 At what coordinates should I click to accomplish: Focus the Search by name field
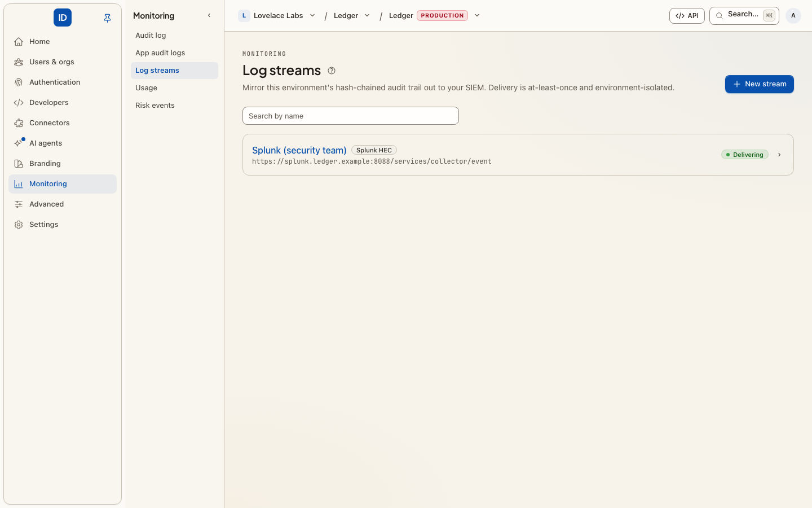351,116
